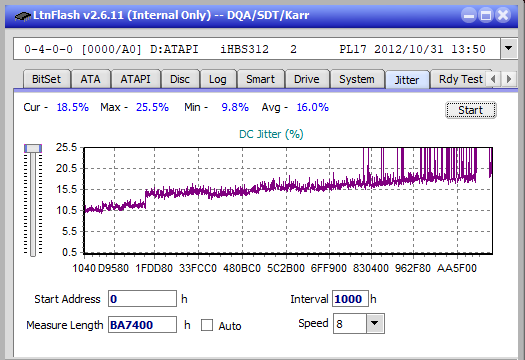Click the Avg value 16.0%
The height and width of the screenshot is (360, 525).
click(313, 107)
